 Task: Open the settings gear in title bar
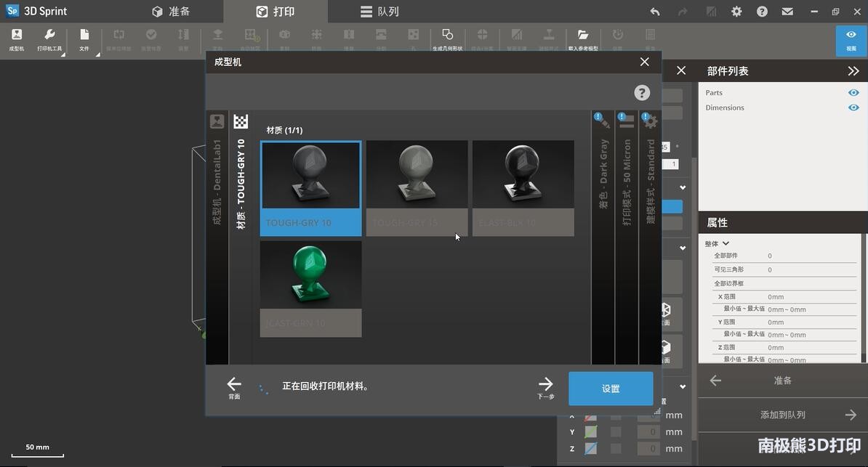click(736, 12)
